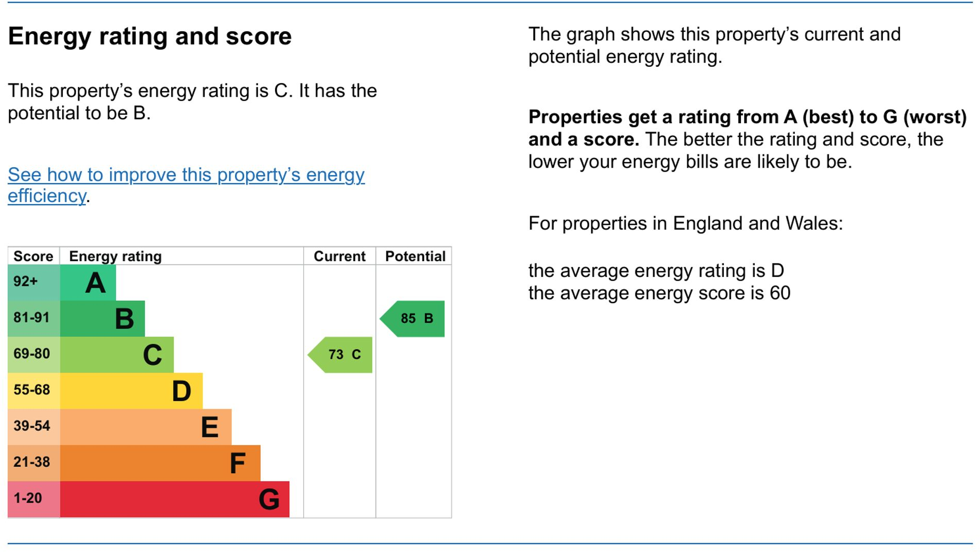This screenshot has width=980, height=552.
Task: Select the yellow D rating bar
Action: [131, 391]
